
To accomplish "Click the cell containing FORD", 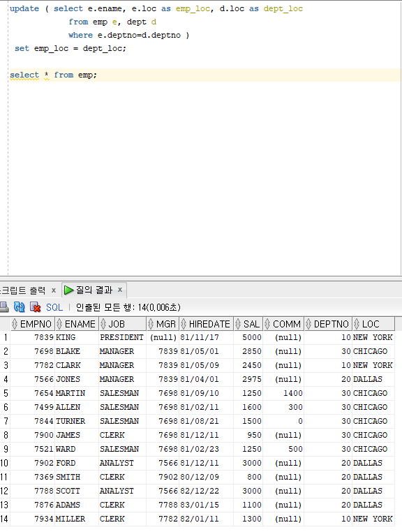I will click(77, 463).
